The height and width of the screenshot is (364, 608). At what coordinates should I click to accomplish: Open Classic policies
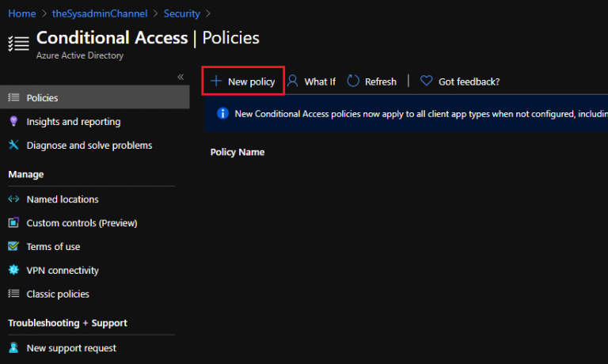pos(58,294)
